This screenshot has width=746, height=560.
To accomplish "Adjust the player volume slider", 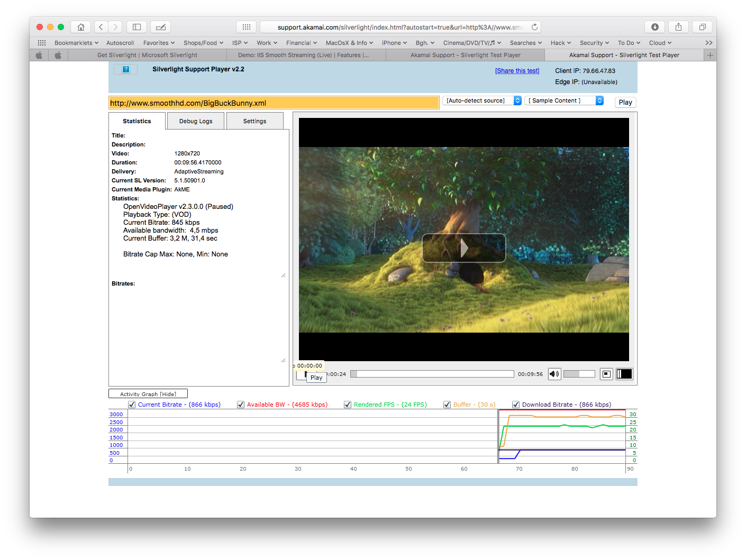I will pyautogui.click(x=579, y=374).
